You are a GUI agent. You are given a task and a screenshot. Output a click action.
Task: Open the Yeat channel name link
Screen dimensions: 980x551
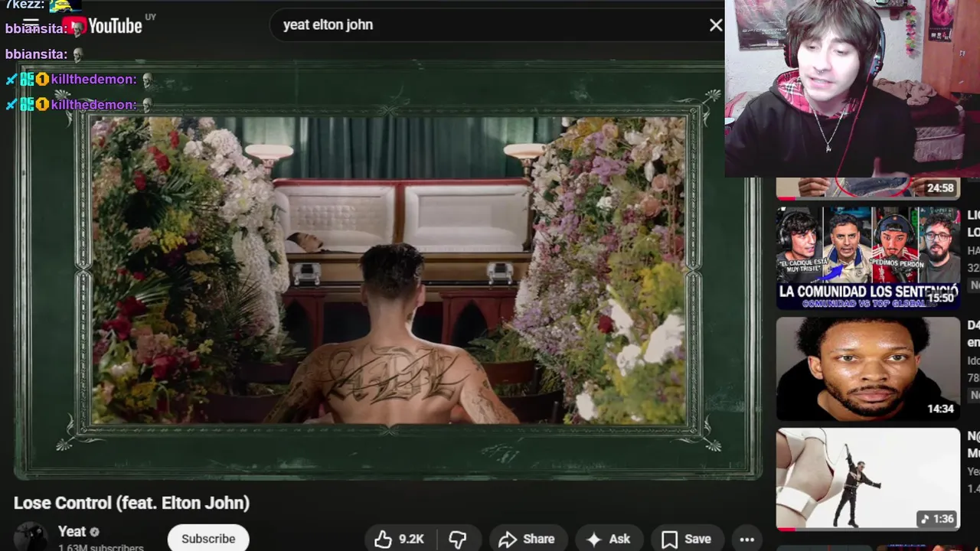72,531
